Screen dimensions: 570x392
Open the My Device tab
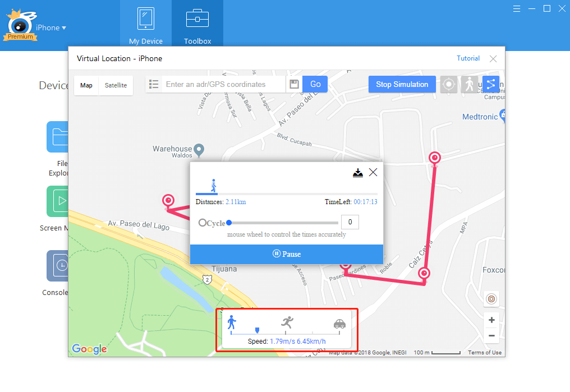click(x=146, y=25)
